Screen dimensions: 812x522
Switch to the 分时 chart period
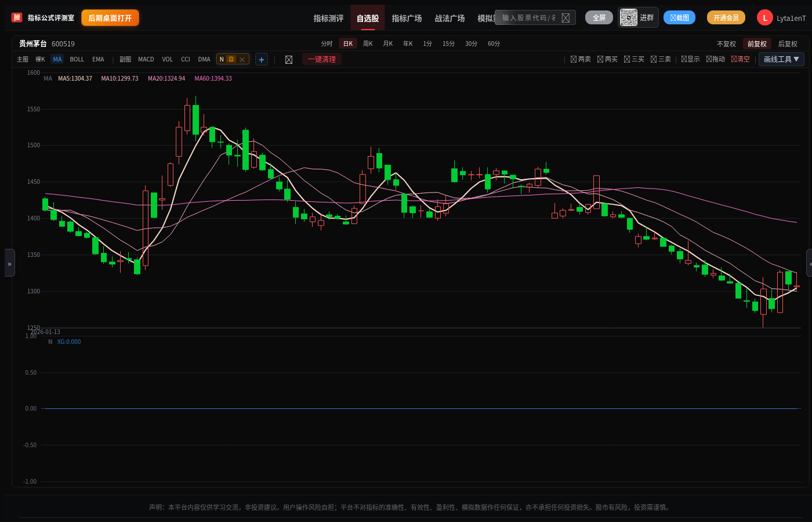(x=327, y=43)
